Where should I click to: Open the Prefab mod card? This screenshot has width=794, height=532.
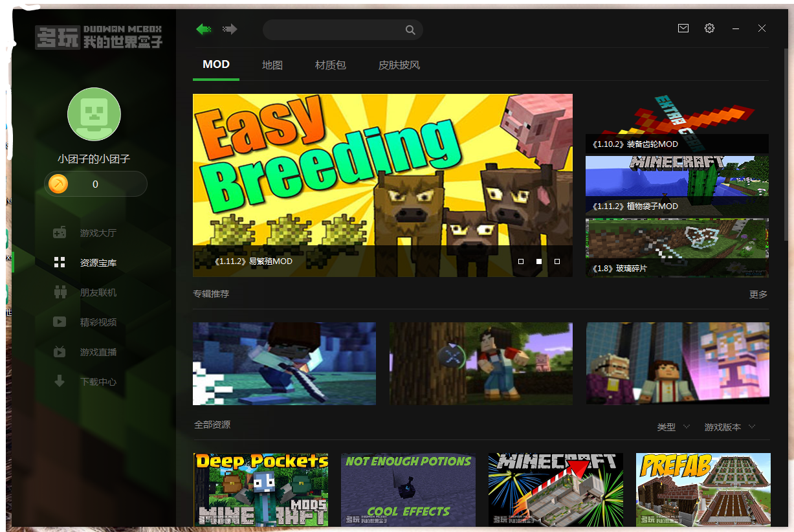tap(703, 489)
